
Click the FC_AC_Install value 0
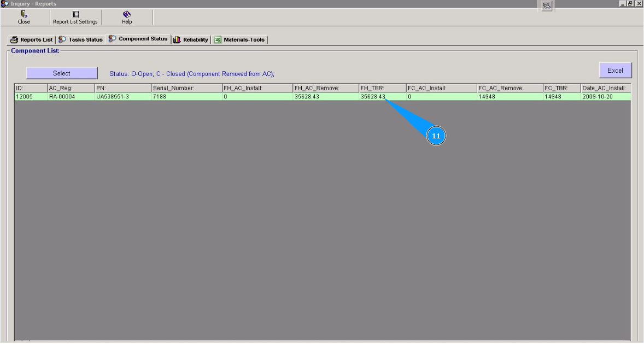click(442, 97)
